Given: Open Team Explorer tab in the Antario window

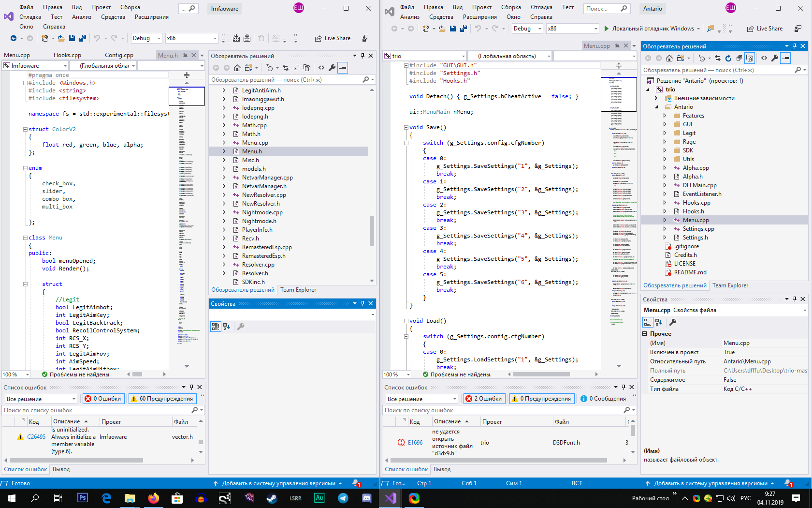Looking at the screenshot, I should [730, 285].
